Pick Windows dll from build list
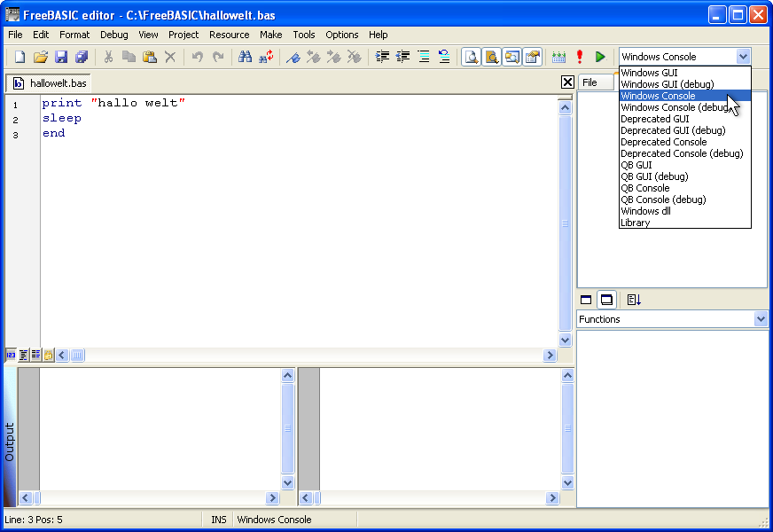The width and height of the screenshot is (773, 532). coord(684,211)
